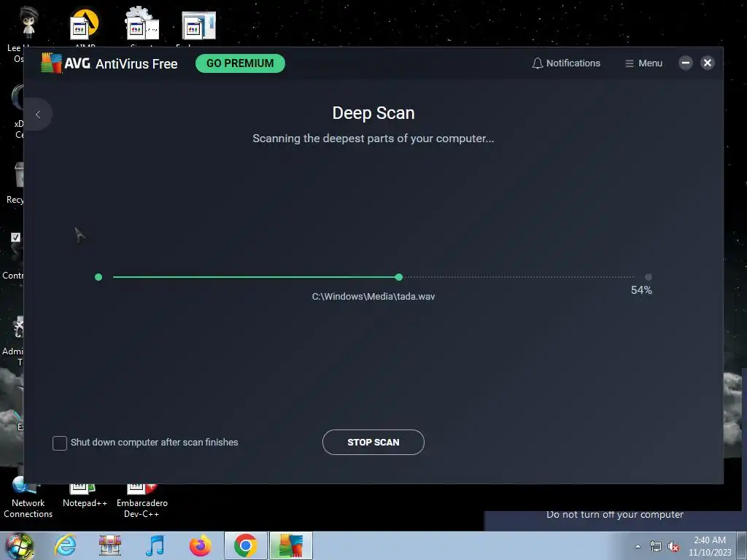The image size is (747, 560).
Task: Open Notifications bell
Action: [566, 63]
